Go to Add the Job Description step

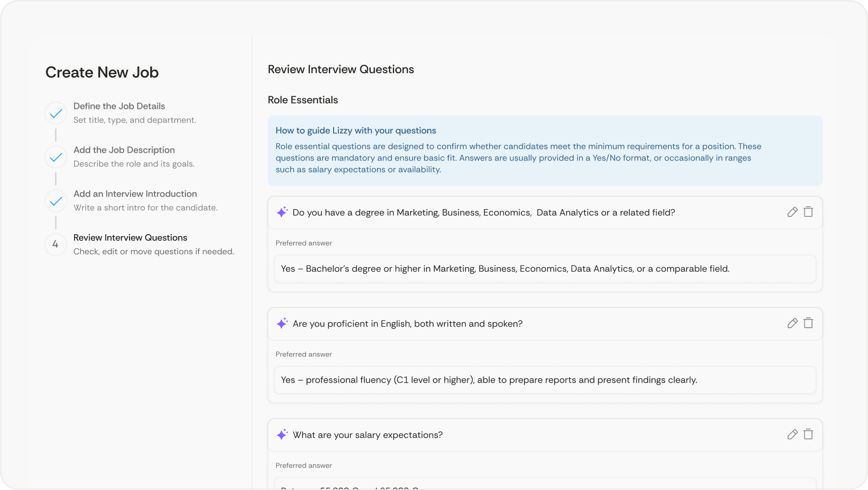(x=124, y=150)
